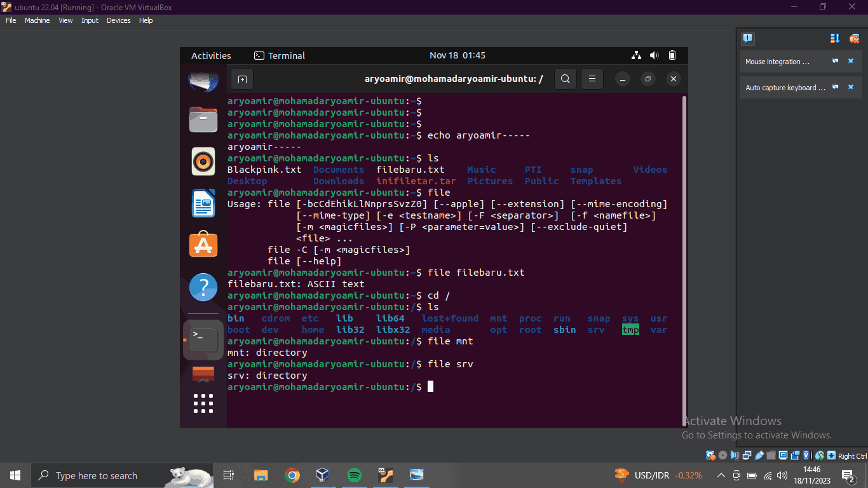This screenshot has width=868, height=488.
Task: Open the VirtualBox Input menu
Action: 90,20
